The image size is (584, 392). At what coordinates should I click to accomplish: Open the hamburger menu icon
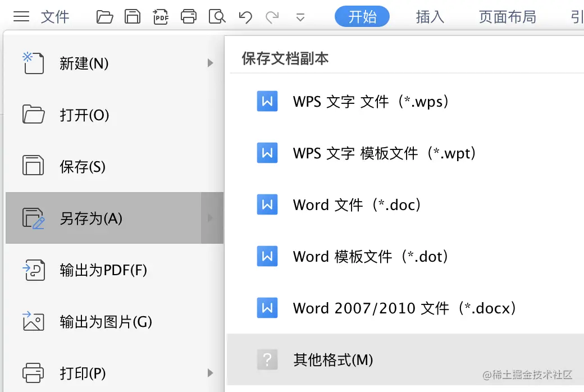(21, 17)
